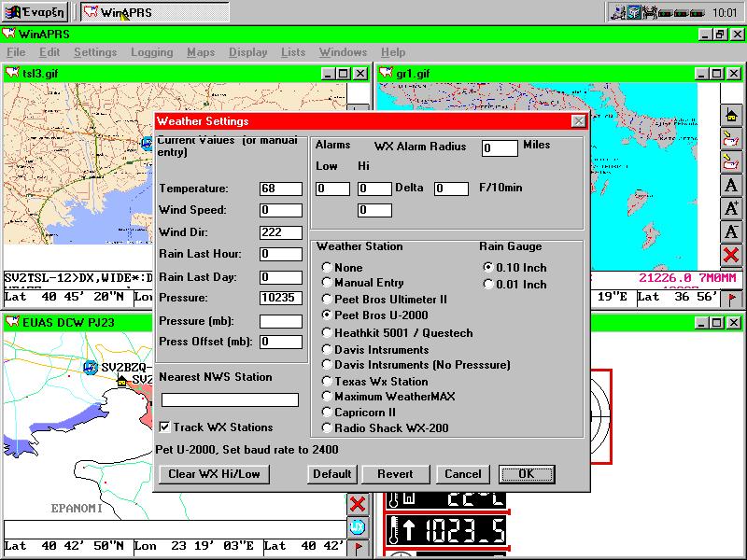Click the empty Pressure (mb) field
This screenshot has width=747, height=560.
pyautogui.click(x=281, y=321)
